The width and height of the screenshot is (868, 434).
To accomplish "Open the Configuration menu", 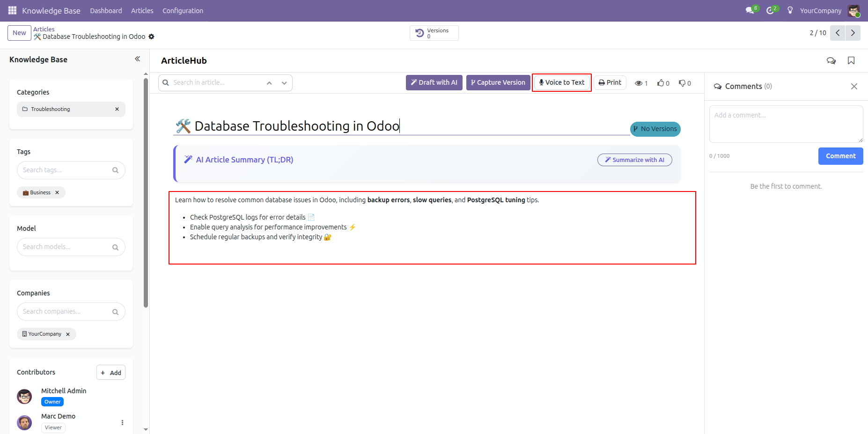I will [x=183, y=10].
